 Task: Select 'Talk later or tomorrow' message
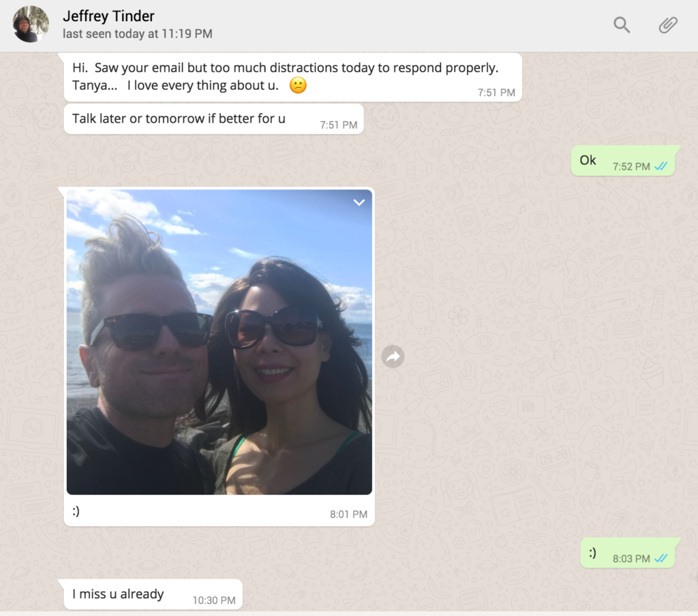213,119
